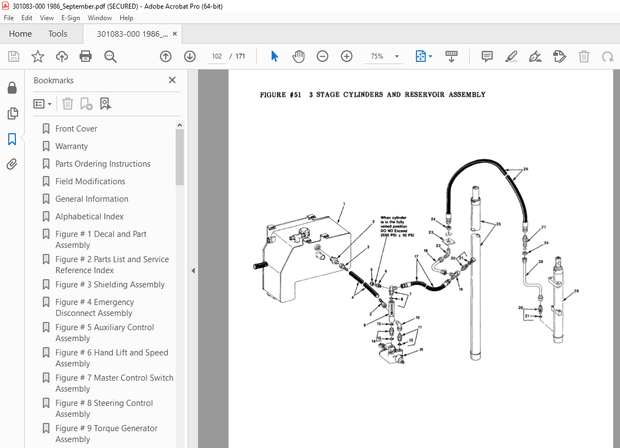The width and height of the screenshot is (620, 448).
Task: Open General Information bookmark
Action: (92, 199)
